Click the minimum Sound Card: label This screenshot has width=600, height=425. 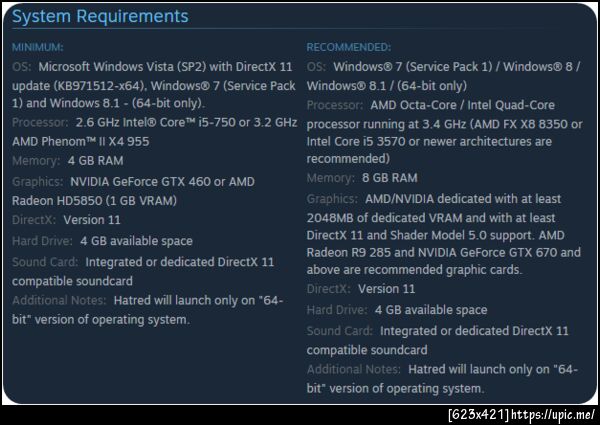click(45, 262)
